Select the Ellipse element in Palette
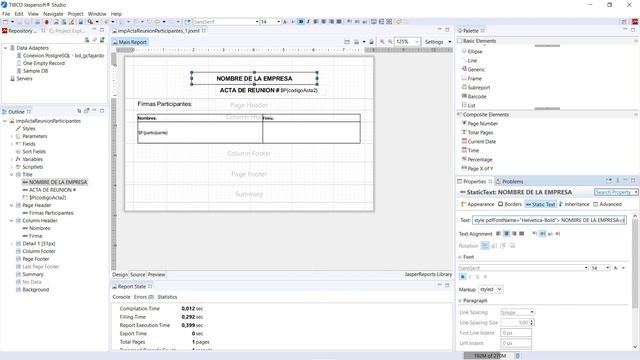 tap(472, 51)
